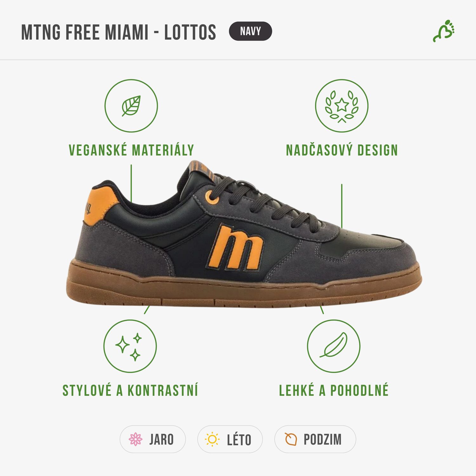Select the PODZIM season pill
Viewport: 476px width, 476px height.
(x=315, y=439)
